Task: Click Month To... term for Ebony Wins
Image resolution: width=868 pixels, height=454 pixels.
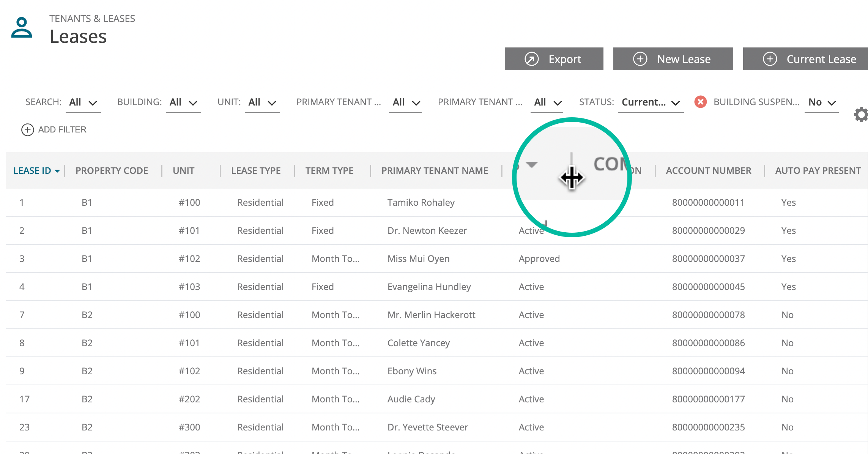Action: [x=336, y=371]
